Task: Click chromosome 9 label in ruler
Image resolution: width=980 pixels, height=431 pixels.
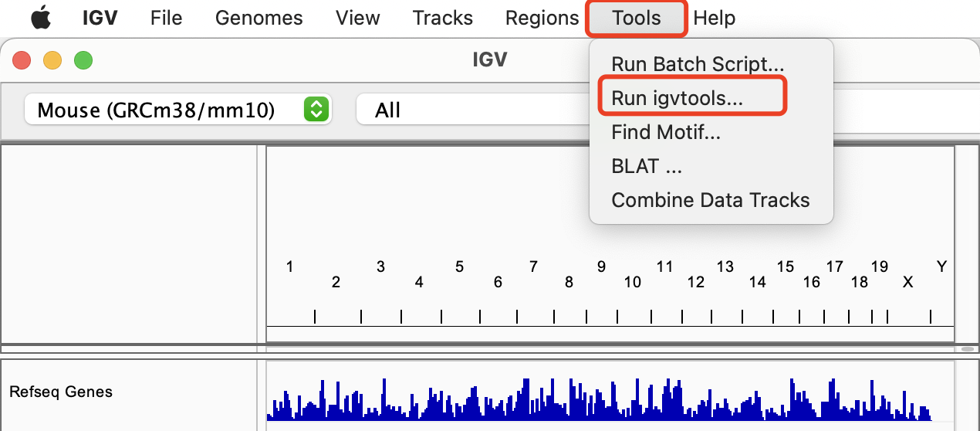Action: (x=601, y=266)
